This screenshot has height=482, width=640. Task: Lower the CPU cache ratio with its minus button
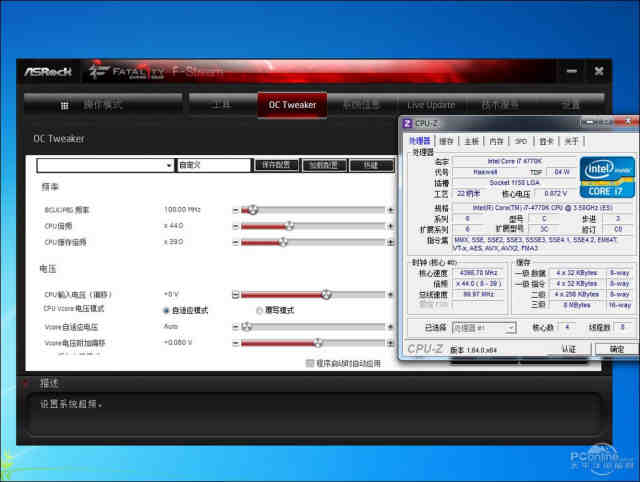tap(236, 242)
